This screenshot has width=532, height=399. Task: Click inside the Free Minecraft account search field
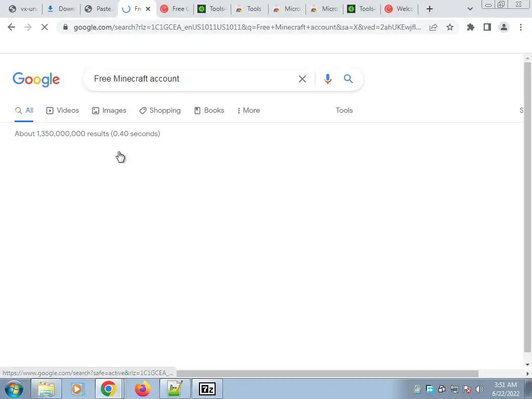pyautogui.click(x=190, y=79)
